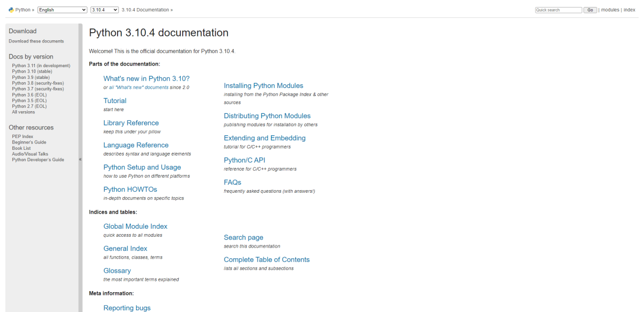
Task: Open the Tutorial section
Action: click(115, 100)
